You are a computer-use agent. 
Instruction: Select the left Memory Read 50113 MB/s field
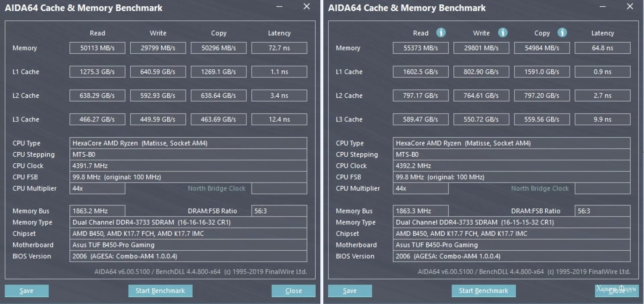pos(97,48)
